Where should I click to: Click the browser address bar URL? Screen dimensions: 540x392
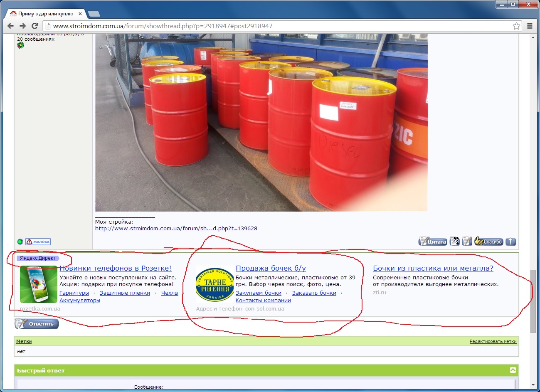tap(163, 26)
